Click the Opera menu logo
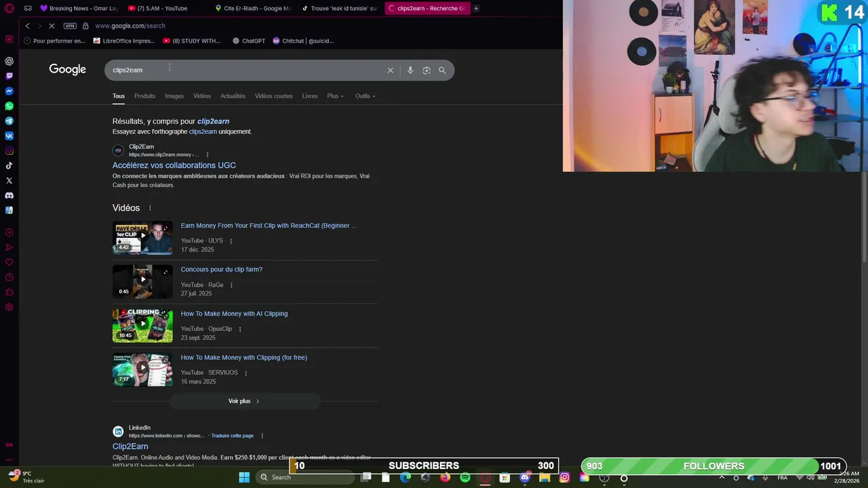This screenshot has height=488, width=868. [x=9, y=8]
